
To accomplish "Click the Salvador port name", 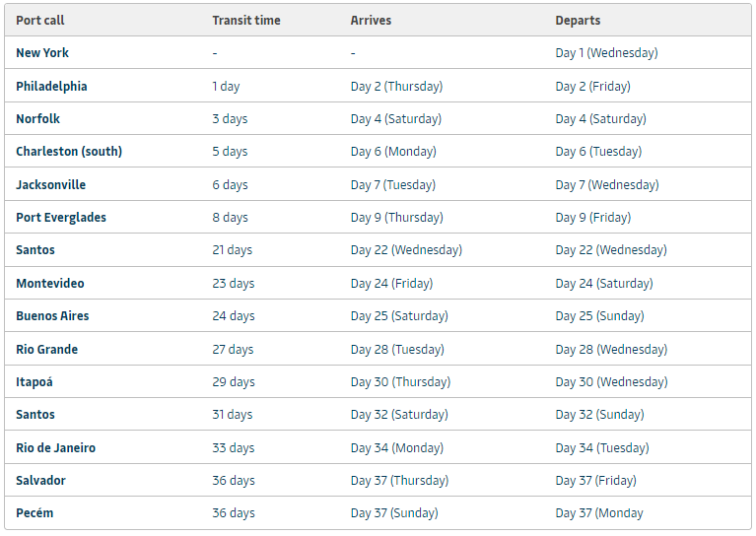I will coord(41,481).
